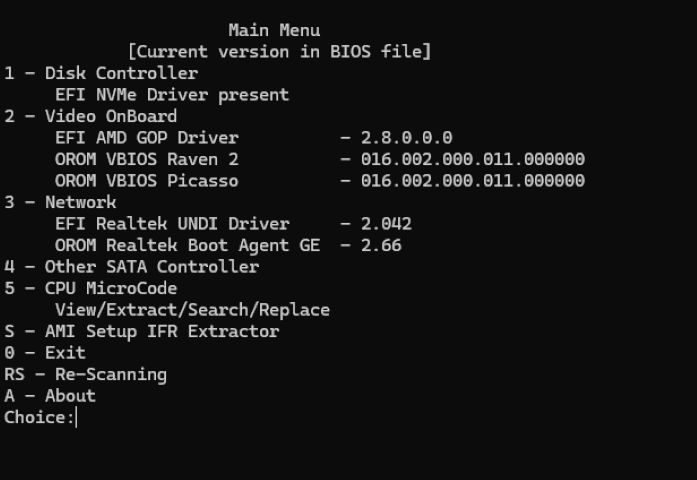Click the Picasso VBIOS version number

tap(473, 181)
